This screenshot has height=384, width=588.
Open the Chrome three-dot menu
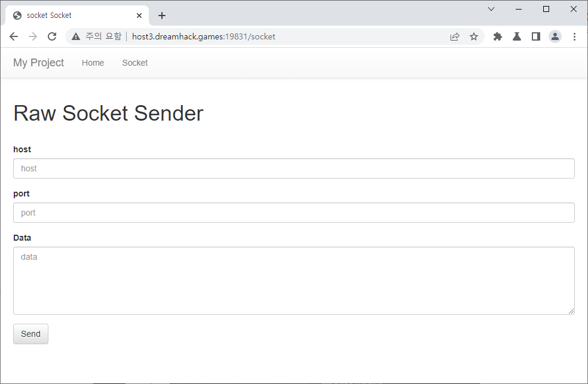click(x=574, y=36)
